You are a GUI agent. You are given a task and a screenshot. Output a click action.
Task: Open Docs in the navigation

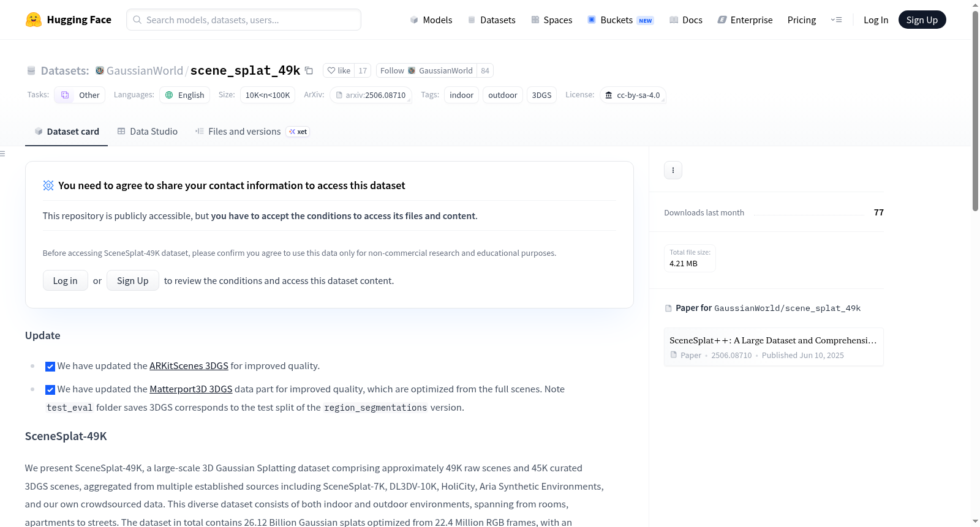686,20
